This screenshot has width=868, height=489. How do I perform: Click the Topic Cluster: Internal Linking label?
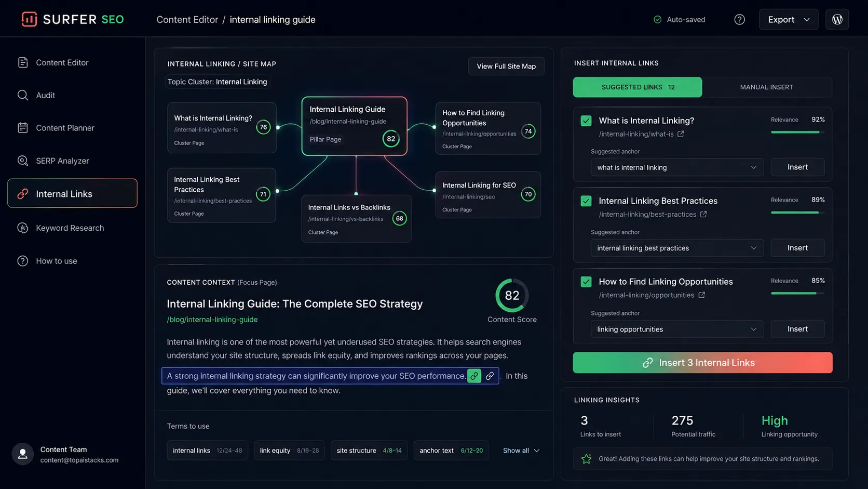coord(217,82)
